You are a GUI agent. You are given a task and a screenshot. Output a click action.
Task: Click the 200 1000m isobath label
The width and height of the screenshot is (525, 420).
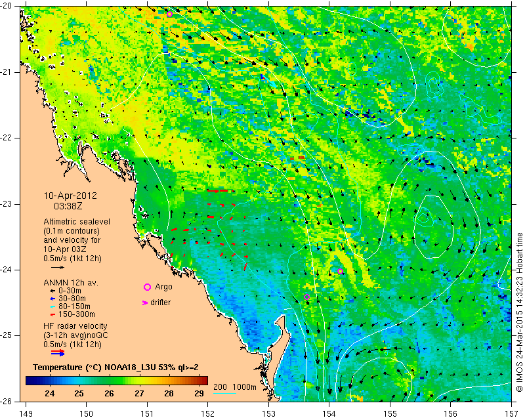[235, 387]
